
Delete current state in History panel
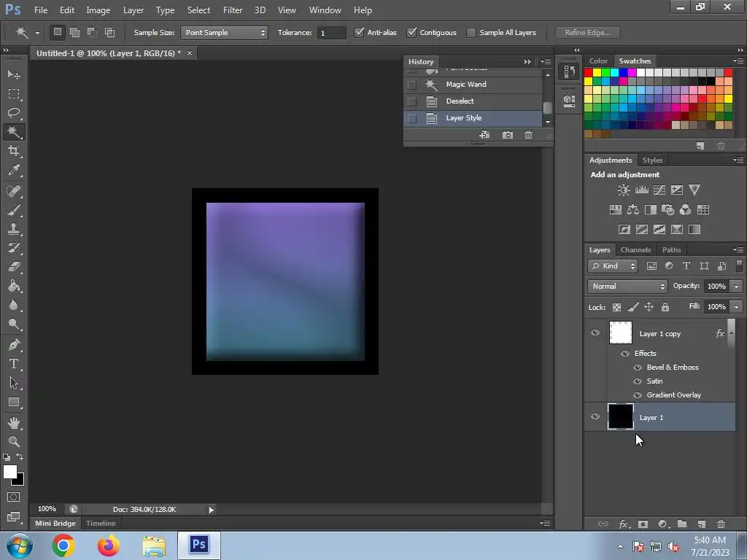click(x=528, y=135)
